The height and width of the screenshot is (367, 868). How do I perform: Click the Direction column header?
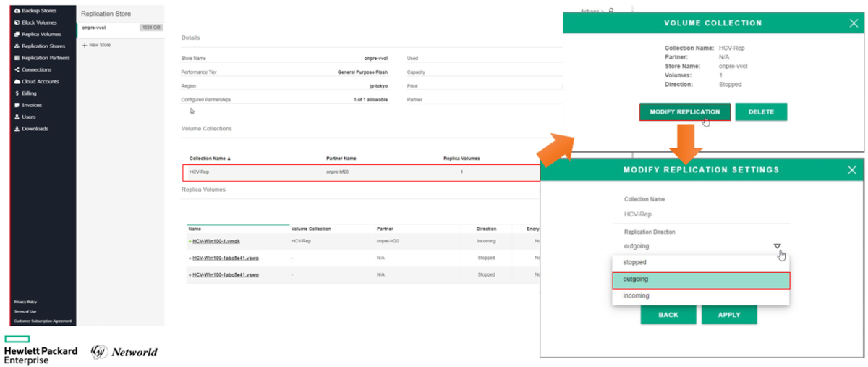[487, 229]
